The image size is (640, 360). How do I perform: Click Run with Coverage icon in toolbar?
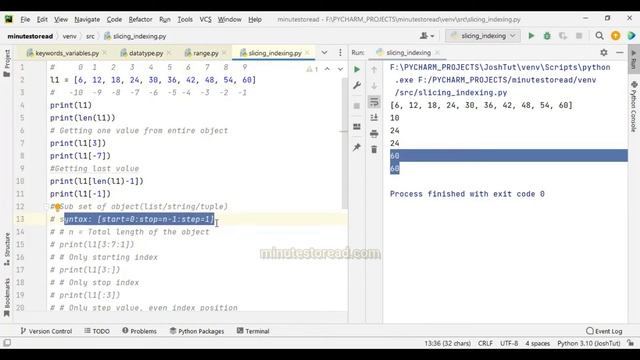click(563, 36)
